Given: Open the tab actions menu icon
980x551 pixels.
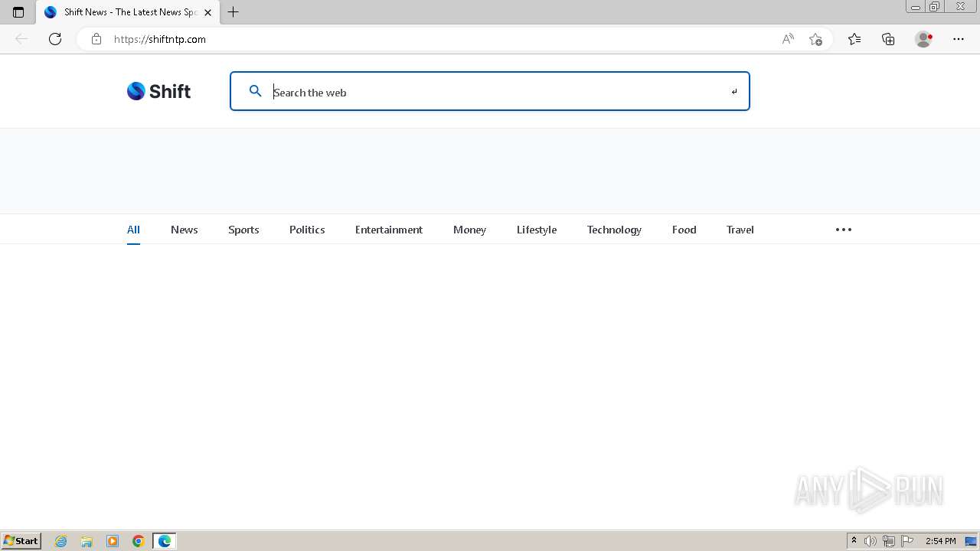Looking at the screenshot, I should coord(18,12).
